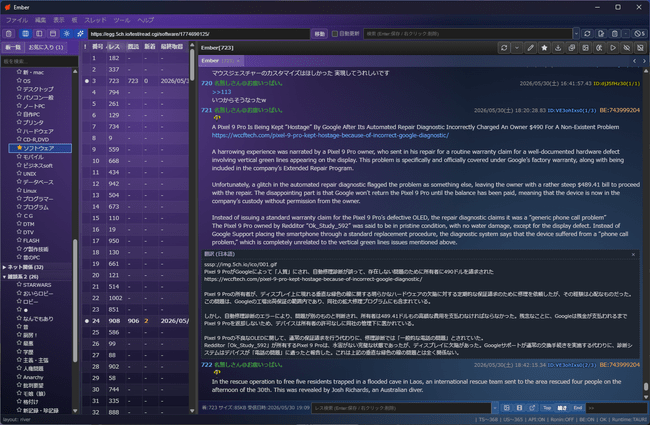
Task: Collapse the 雑談系 2 (26) category
Action: [x=5, y=277]
